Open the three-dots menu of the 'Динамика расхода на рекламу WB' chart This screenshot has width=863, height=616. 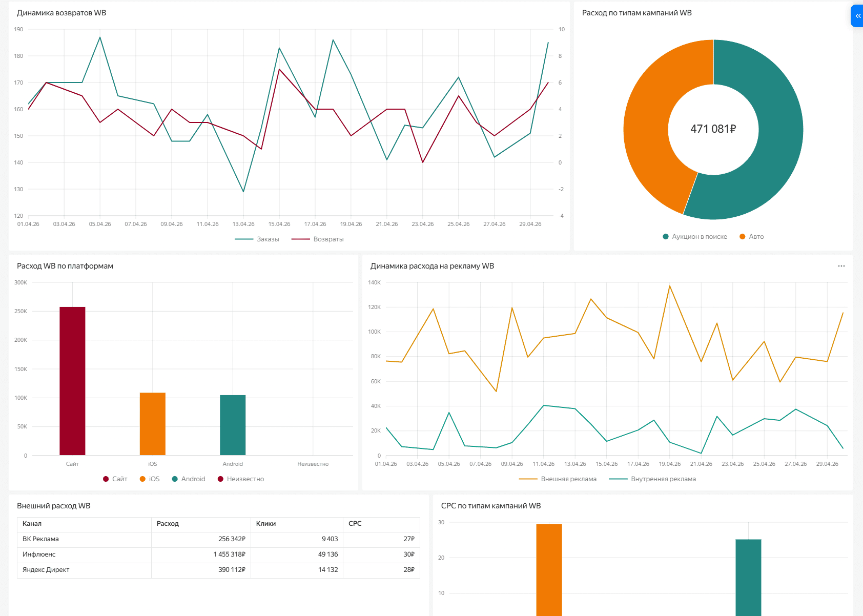coord(841,266)
